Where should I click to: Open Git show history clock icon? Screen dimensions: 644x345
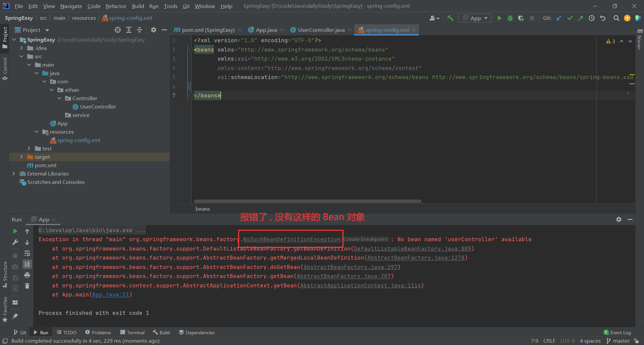pos(592,18)
